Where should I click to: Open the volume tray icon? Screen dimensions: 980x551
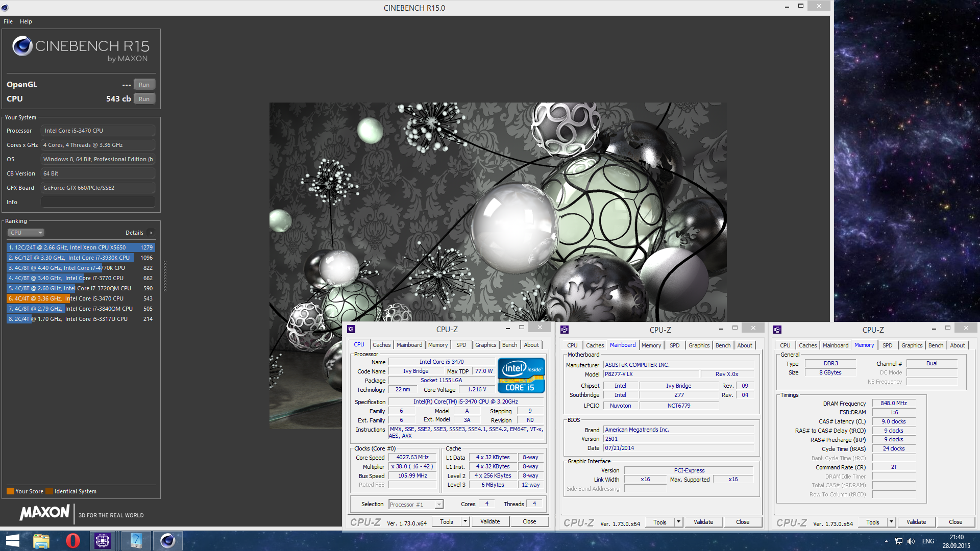(x=911, y=541)
